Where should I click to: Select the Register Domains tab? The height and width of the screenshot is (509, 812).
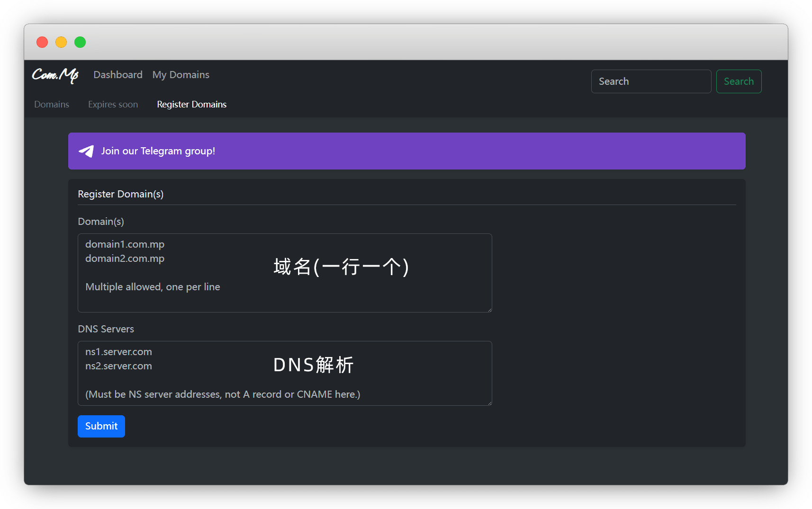(x=191, y=104)
